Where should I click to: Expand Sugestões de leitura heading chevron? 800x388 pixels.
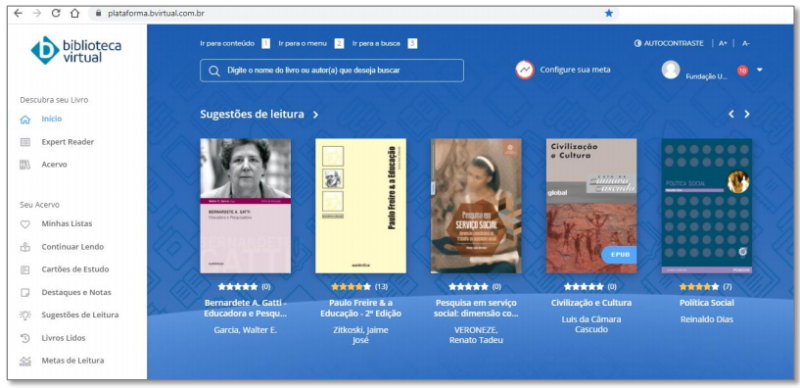pos(315,115)
